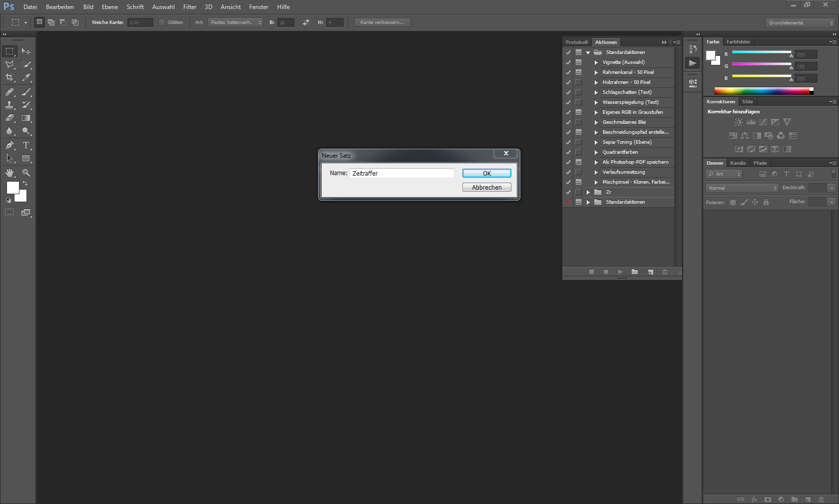The image size is (839, 504).
Task: Select the Hand tool
Action: click(x=9, y=173)
